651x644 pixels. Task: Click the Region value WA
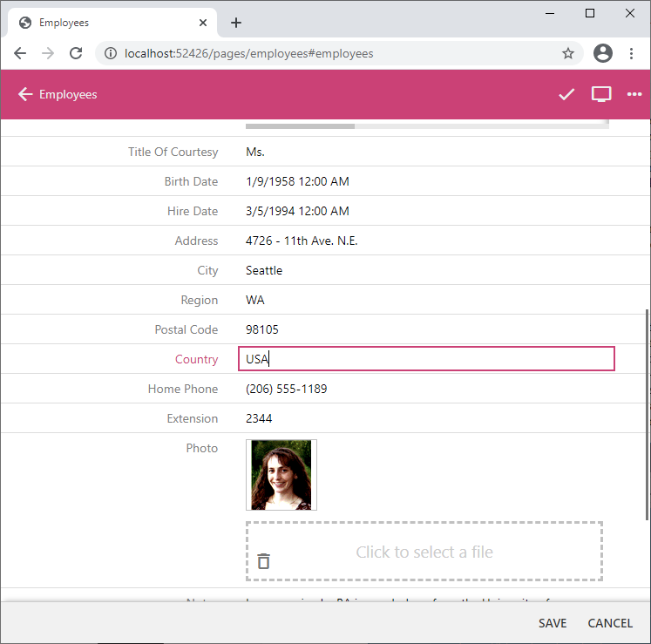(255, 300)
